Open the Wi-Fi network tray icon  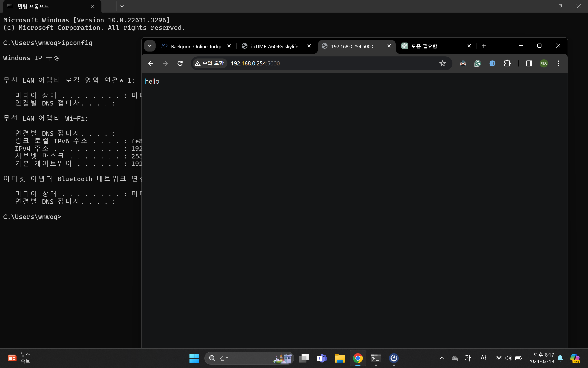(x=499, y=358)
